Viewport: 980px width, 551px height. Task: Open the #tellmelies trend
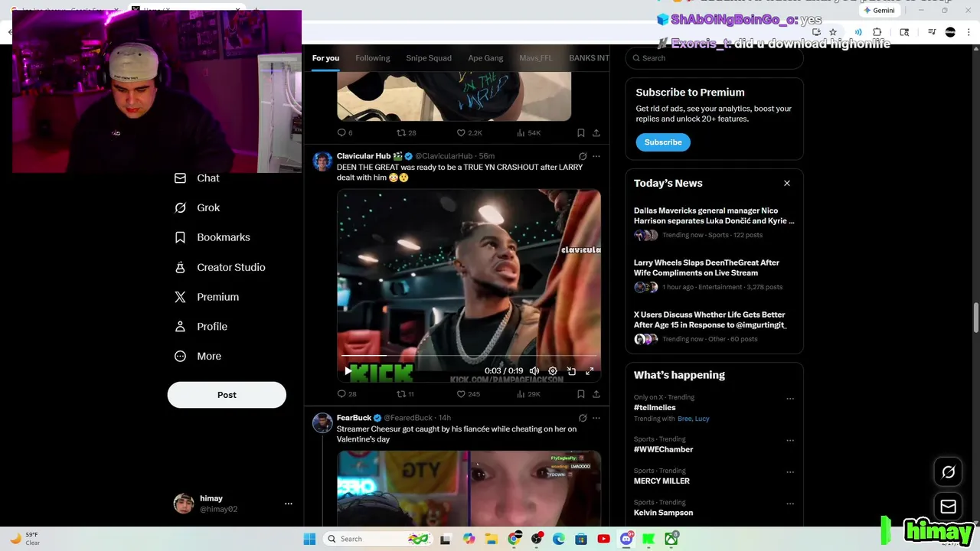tap(655, 408)
